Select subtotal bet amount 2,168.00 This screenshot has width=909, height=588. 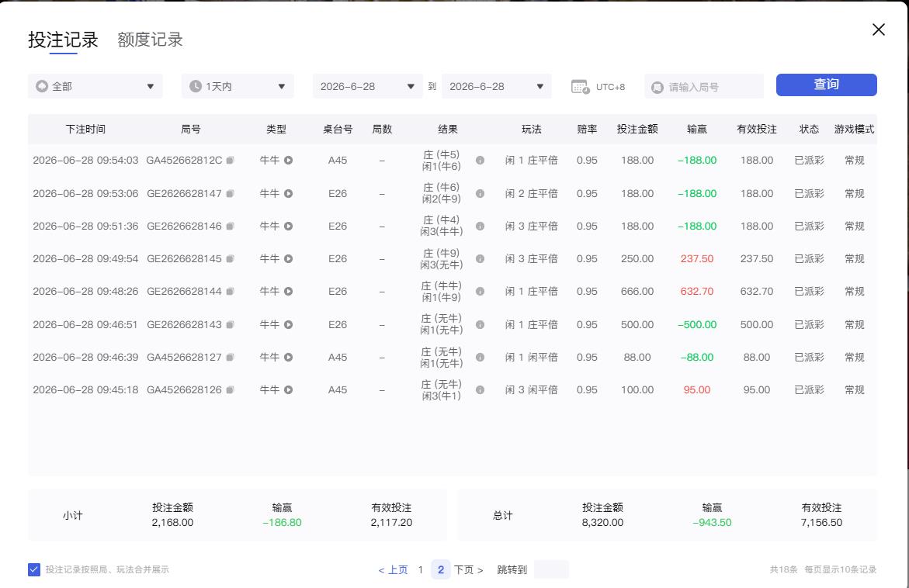coord(173,523)
